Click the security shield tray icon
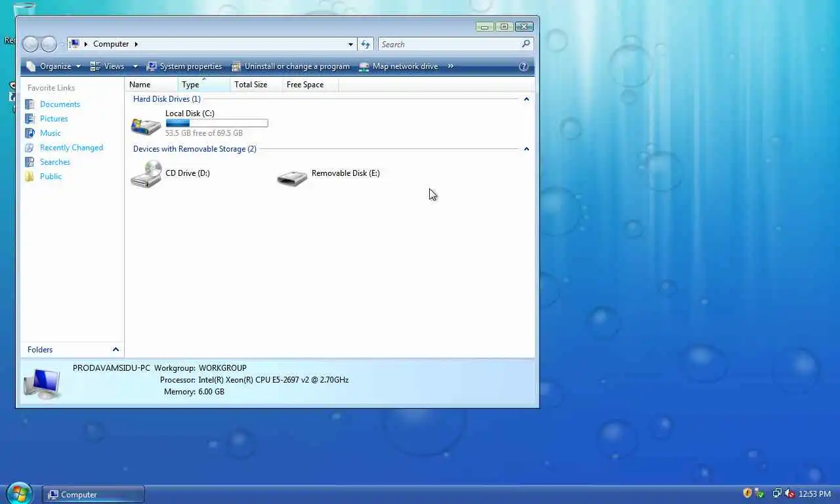This screenshot has width=840, height=504. (747, 493)
